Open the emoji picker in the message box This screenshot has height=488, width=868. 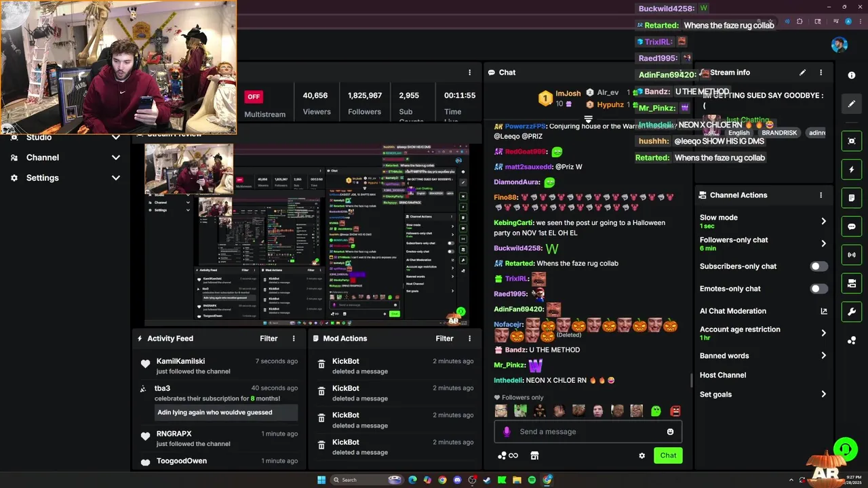click(670, 432)
